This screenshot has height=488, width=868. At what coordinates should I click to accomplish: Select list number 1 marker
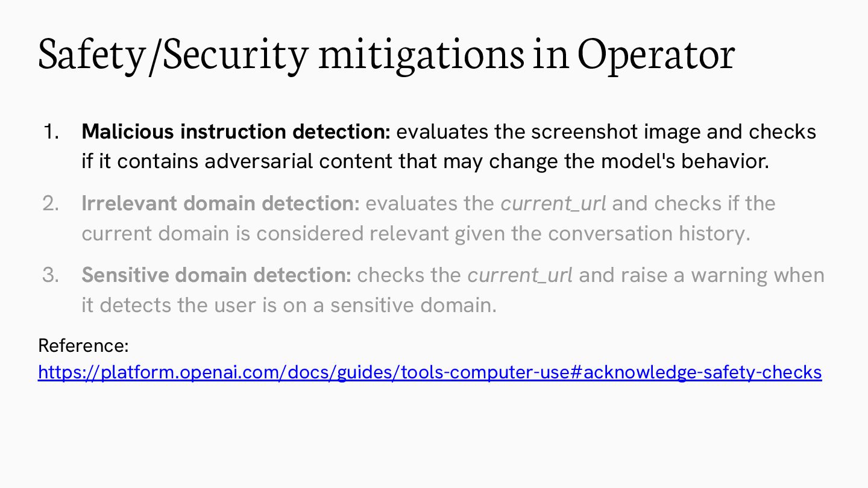[51, 131]
